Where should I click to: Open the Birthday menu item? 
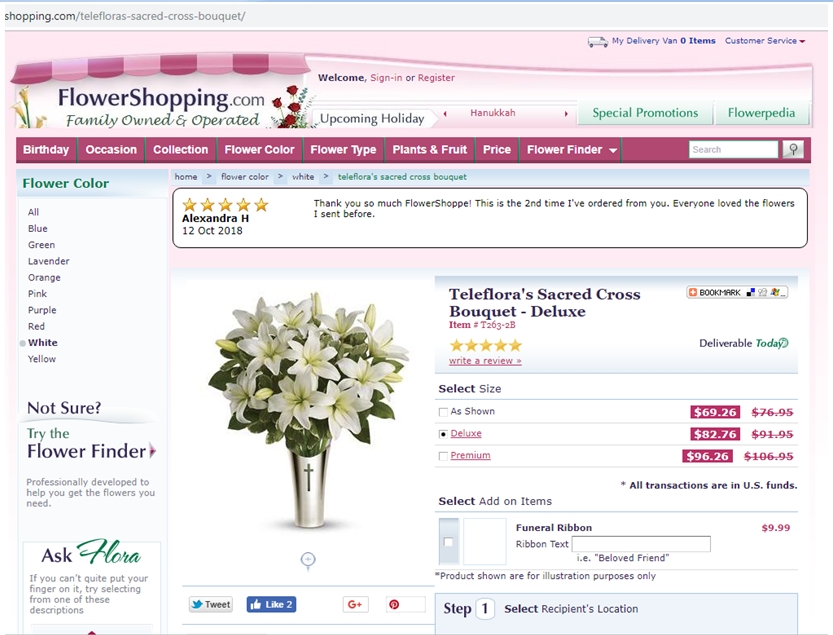[x=44, y=148]
